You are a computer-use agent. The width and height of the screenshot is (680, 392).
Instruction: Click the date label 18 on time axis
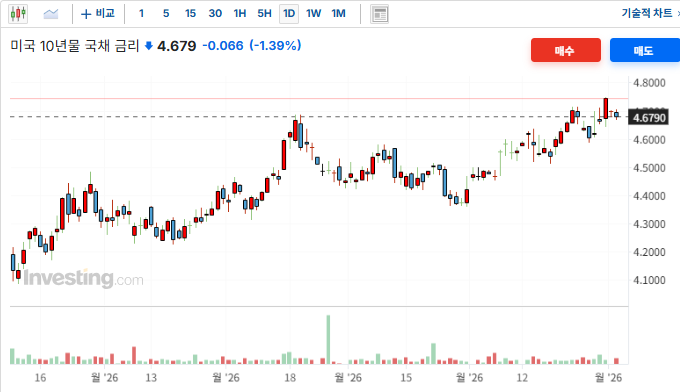pyautogui.click(x=290, y=378)
